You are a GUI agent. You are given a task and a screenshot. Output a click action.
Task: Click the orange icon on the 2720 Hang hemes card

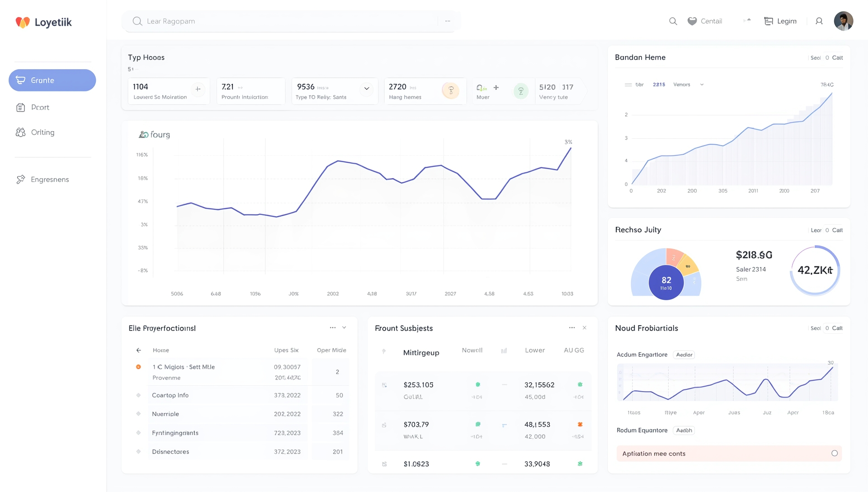click(x=450, y=91)
